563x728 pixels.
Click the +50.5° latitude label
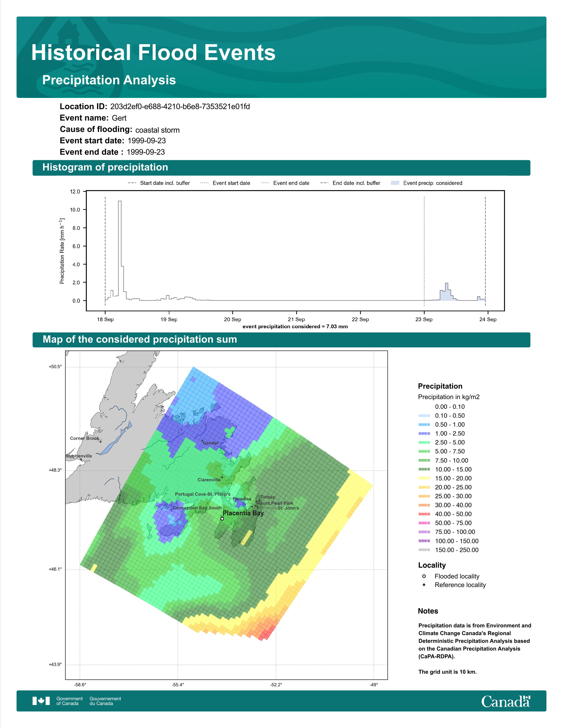(55, 367)
